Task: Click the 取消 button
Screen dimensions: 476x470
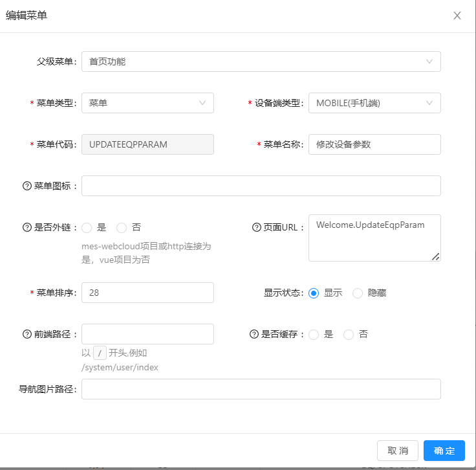Action: (398, 451)
